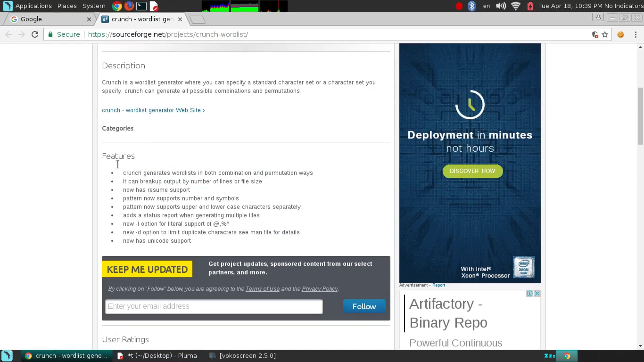644x362 pixels.
Task: Click the show desktop icon in bottom panel
Action: tap(7, 356)
